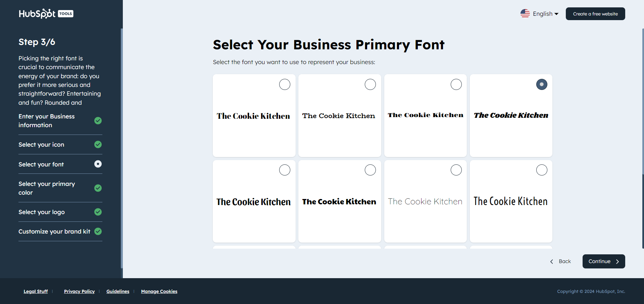Click the current step indicator beside Select your font

coord(98,164)
